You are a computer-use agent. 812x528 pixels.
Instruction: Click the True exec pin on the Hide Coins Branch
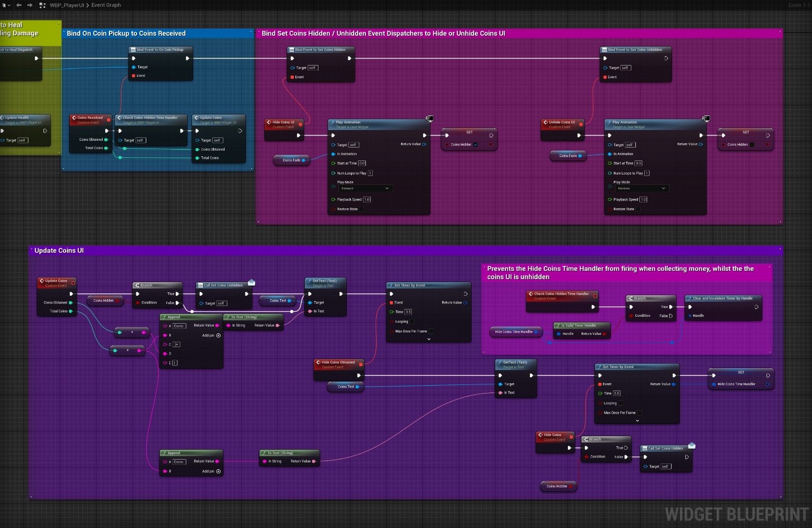[x=626, y=448]
